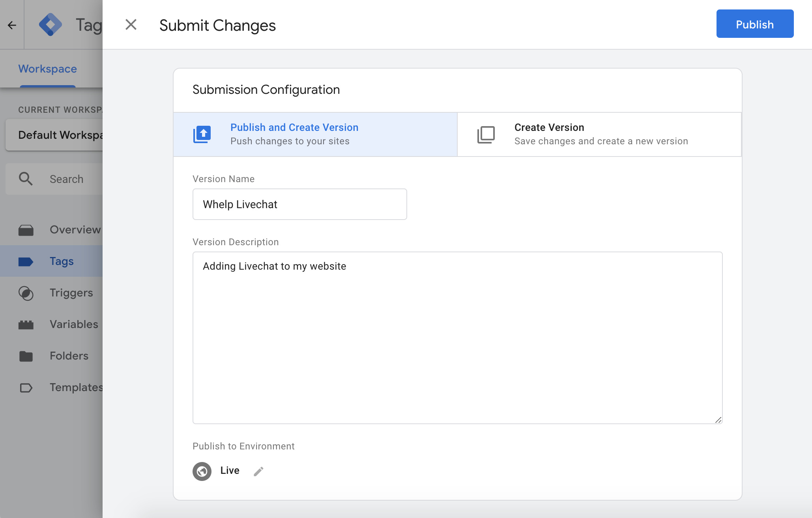This screenshot has height=518, width=812.
Task: Click the CURRENT WORKSPACE label
Action: coord(60,110)
